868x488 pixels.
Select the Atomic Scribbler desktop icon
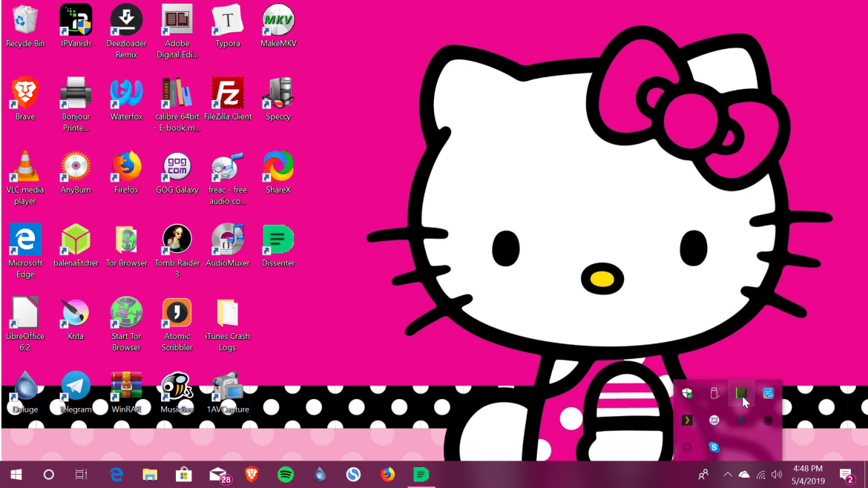click(x=177, y=323)
